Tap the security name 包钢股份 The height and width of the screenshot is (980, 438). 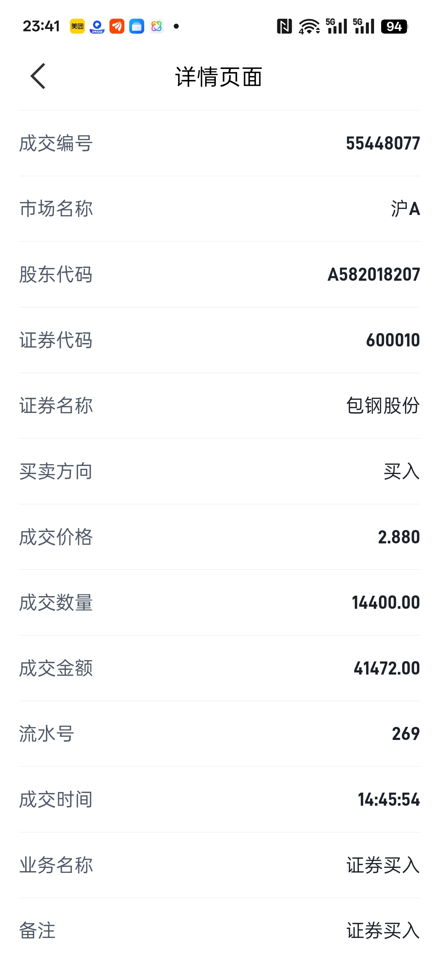click(383, 406)
